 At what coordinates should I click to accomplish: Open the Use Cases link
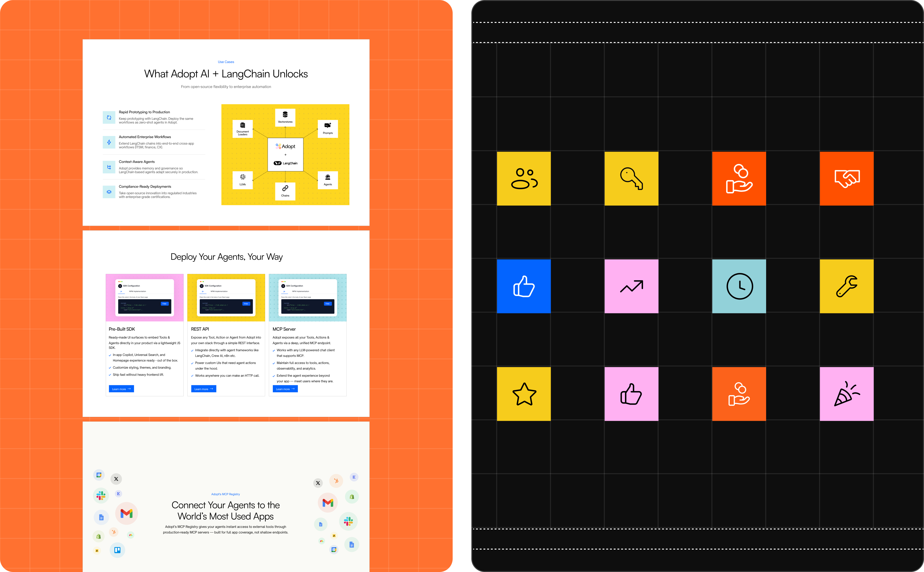pos(226,62)
